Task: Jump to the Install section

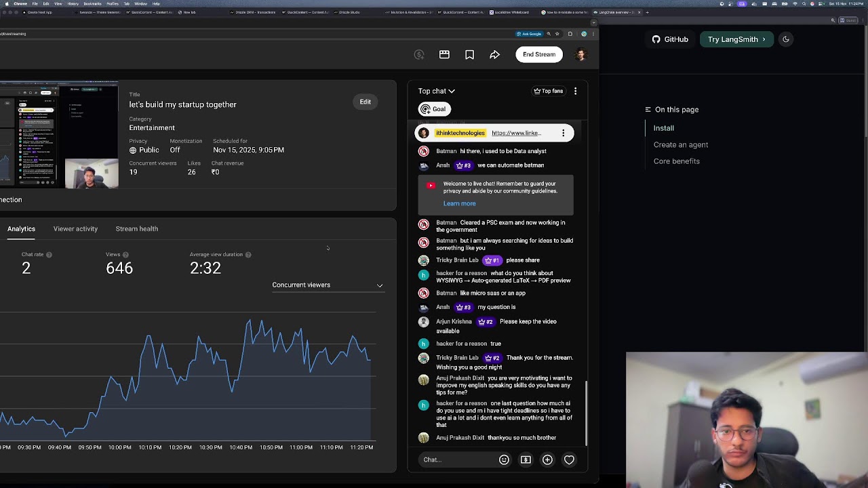Action: (664, 128)
